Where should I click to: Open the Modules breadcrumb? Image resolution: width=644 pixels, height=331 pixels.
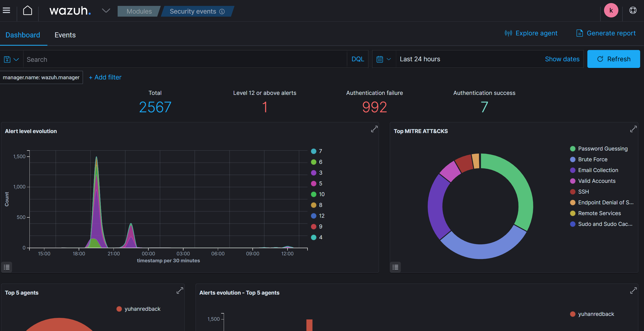tap(139, 11)
